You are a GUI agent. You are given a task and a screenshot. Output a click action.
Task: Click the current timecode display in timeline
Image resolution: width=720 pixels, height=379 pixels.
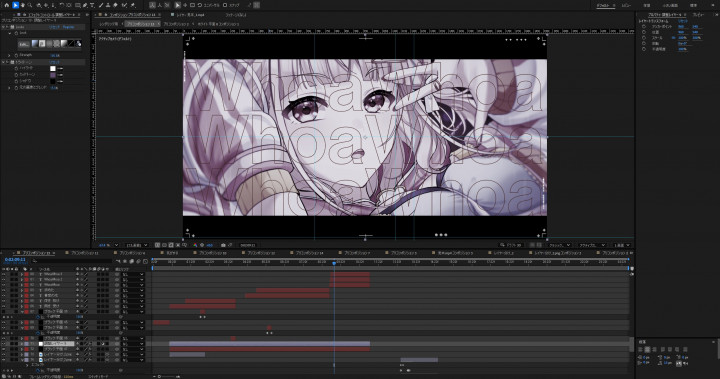(15, 260)
